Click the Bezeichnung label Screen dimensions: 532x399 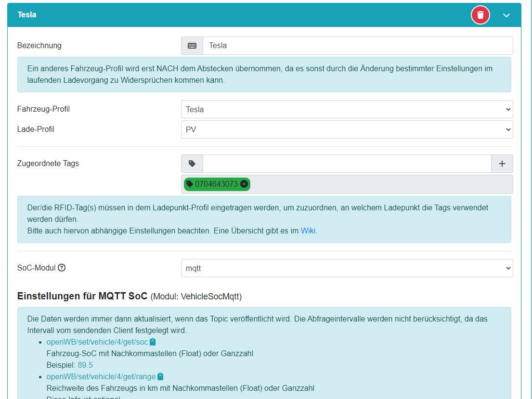coord(39,45)
